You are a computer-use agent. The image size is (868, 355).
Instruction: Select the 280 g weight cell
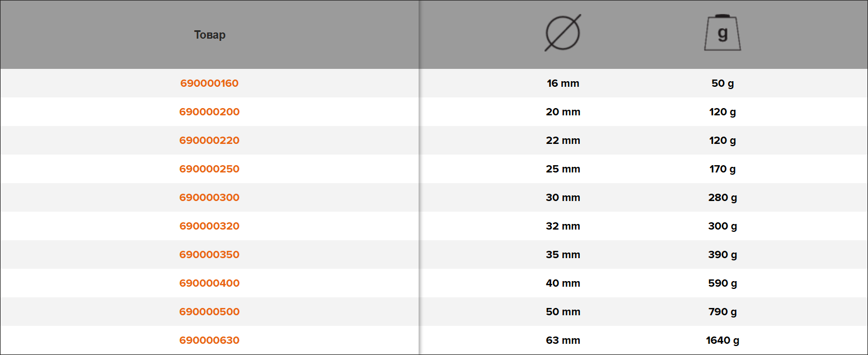click(722, 198)
